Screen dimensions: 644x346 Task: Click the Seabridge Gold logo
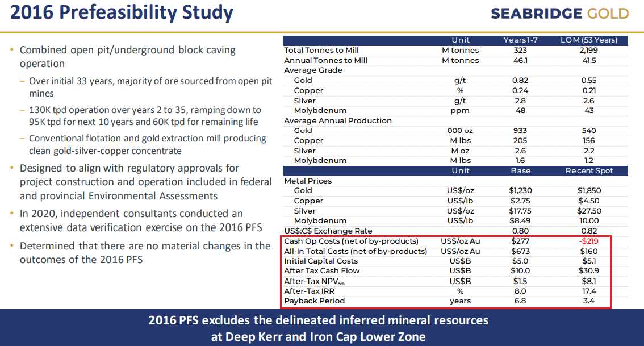560,14
